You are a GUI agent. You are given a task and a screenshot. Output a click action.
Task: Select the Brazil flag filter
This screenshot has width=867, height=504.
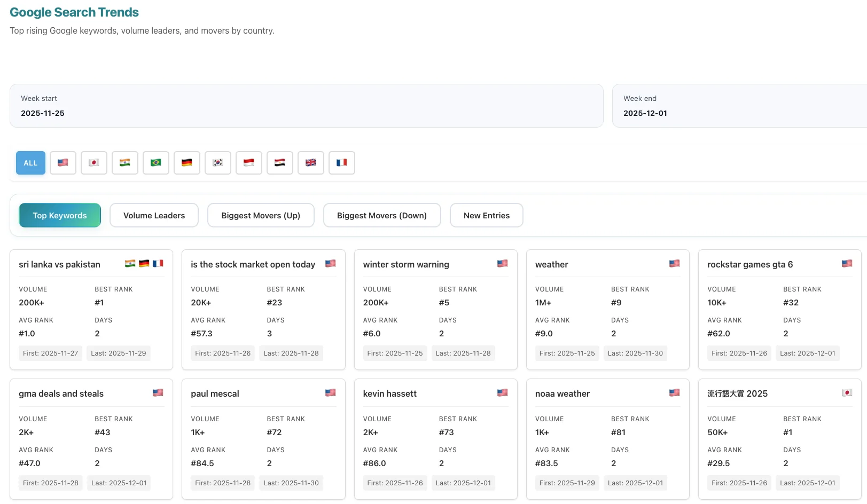pyautogui.click(x=155, y=163)
